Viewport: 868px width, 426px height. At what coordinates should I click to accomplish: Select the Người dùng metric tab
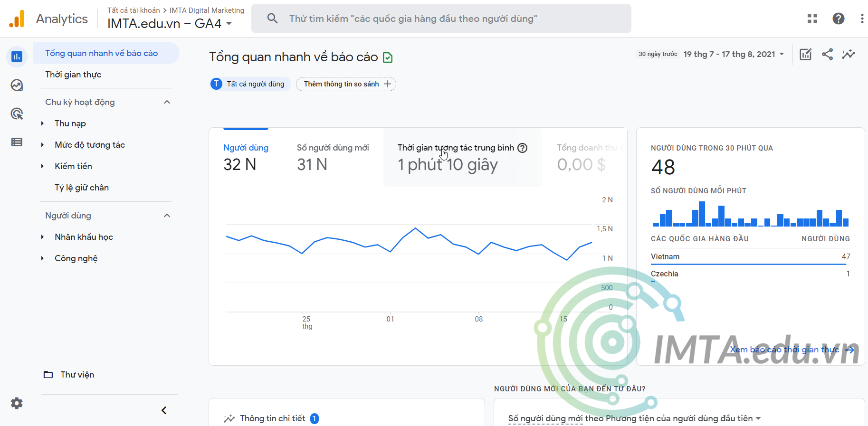246,157
